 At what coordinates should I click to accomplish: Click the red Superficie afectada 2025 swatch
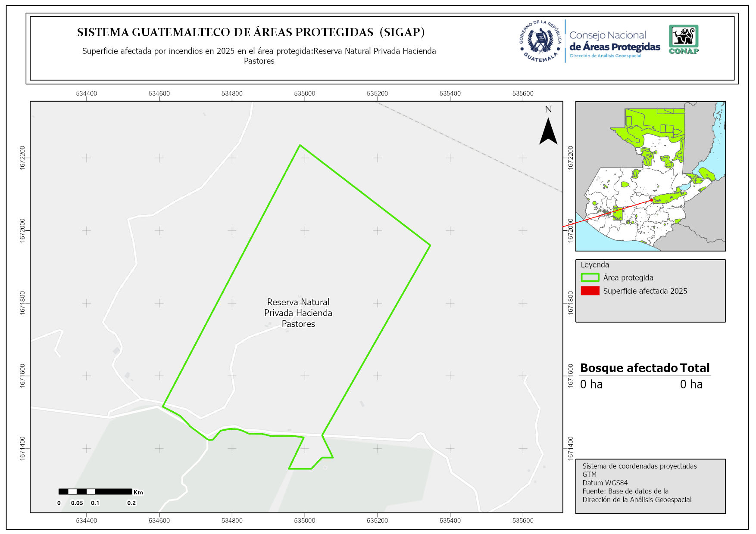590,291
